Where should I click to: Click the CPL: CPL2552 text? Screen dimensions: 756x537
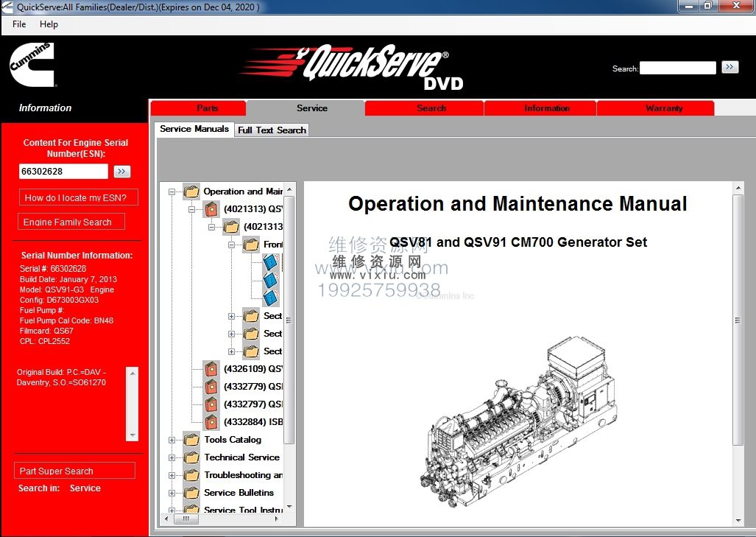click(x=44, y=341)
